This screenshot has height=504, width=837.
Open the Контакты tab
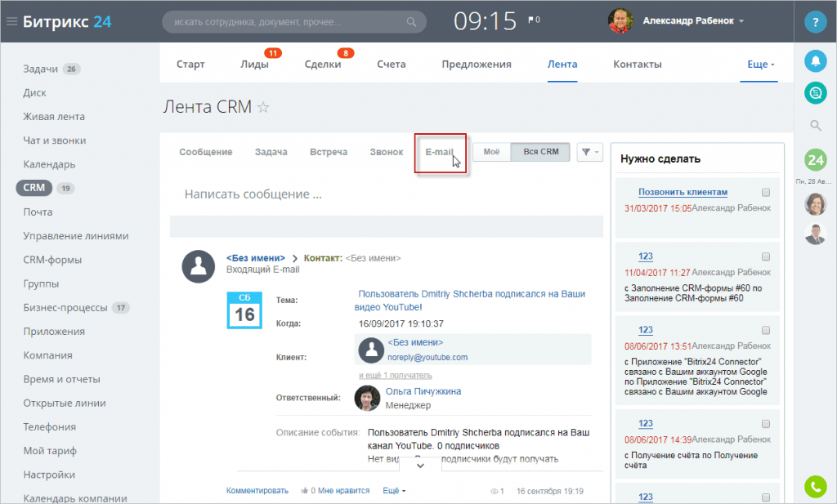coord(638,64)
